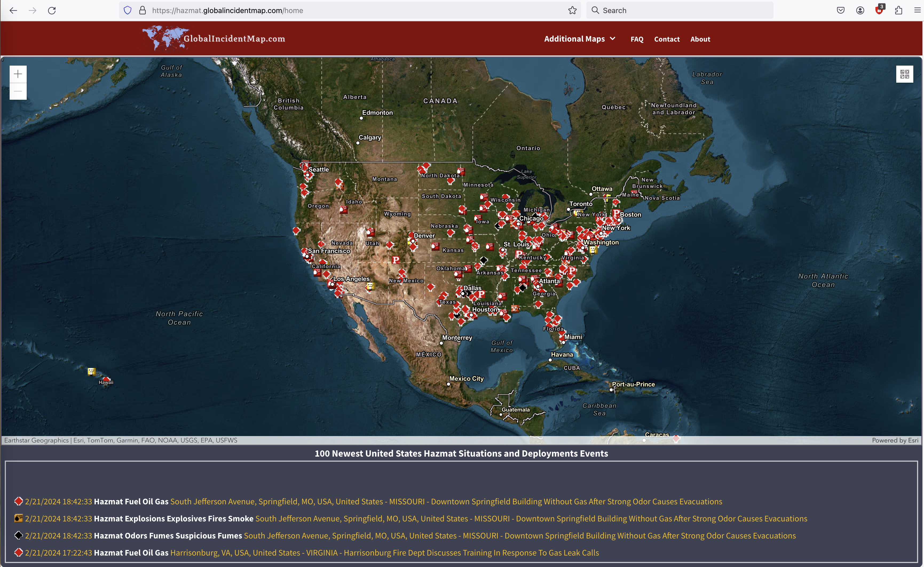Click the Port-au-Prince label

point(633,384)
